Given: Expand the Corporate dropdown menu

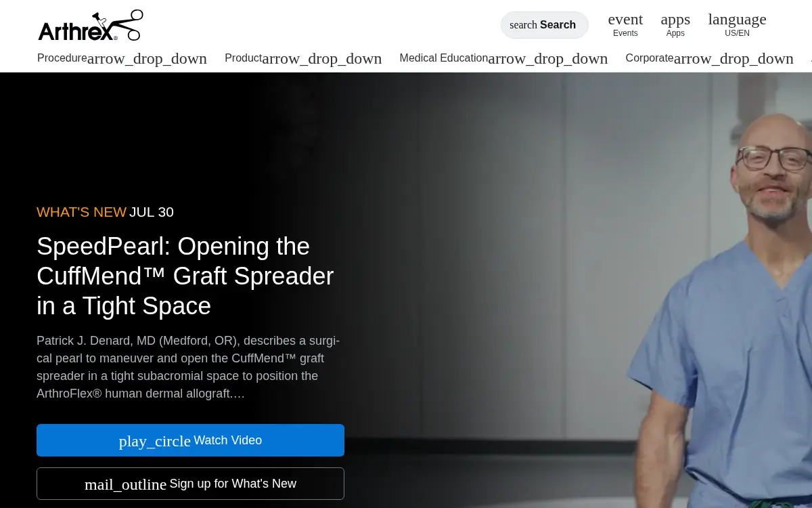Looking at the screenshot, I should [709, 58].
